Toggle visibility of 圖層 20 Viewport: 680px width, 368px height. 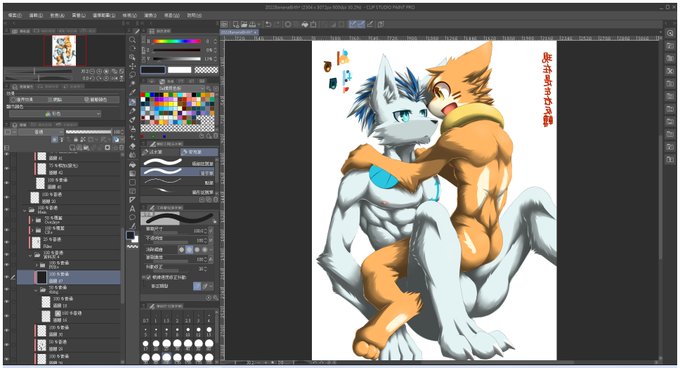[7, 197]
